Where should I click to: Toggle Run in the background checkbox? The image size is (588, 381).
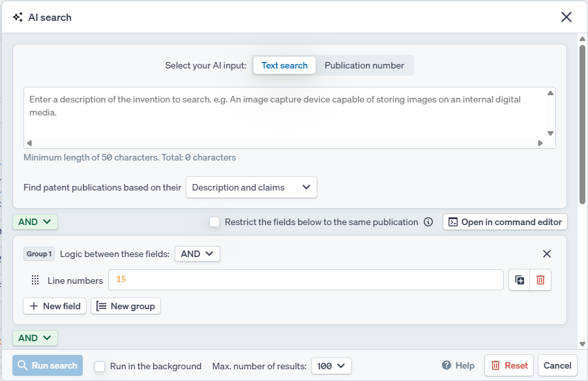[100, 366]
